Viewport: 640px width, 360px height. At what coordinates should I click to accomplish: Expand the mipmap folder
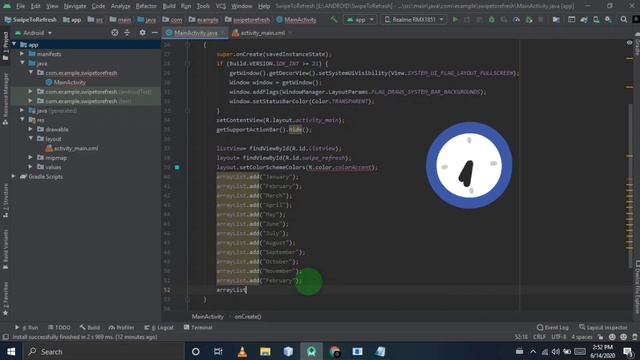coord(31,157)
